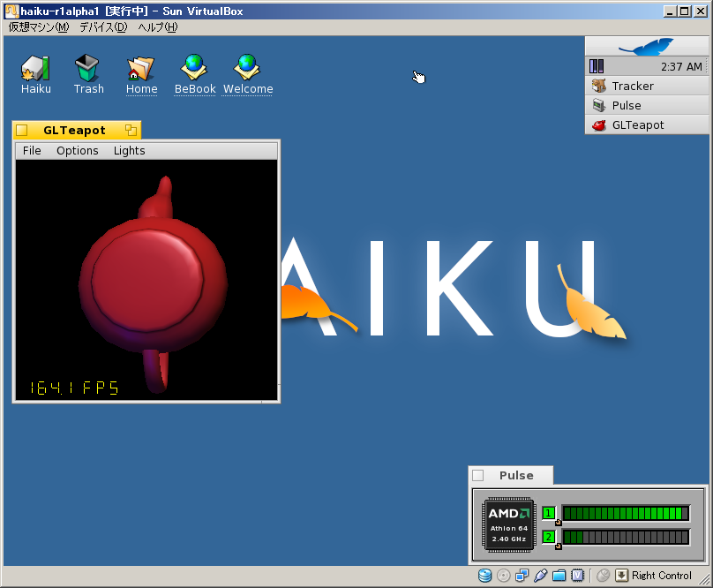
Task: Open the ヘルプ(H) menu
Action: point(158,27)
